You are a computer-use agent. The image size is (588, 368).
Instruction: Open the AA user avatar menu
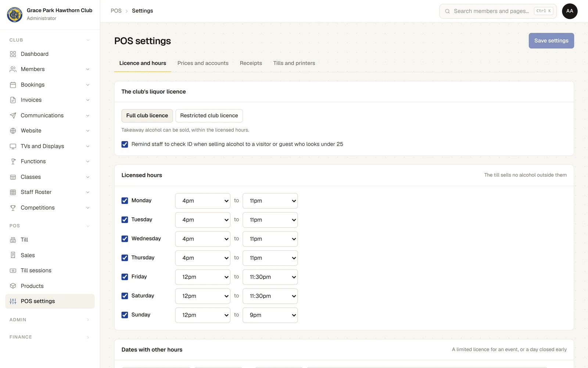(x=570, y=11)
